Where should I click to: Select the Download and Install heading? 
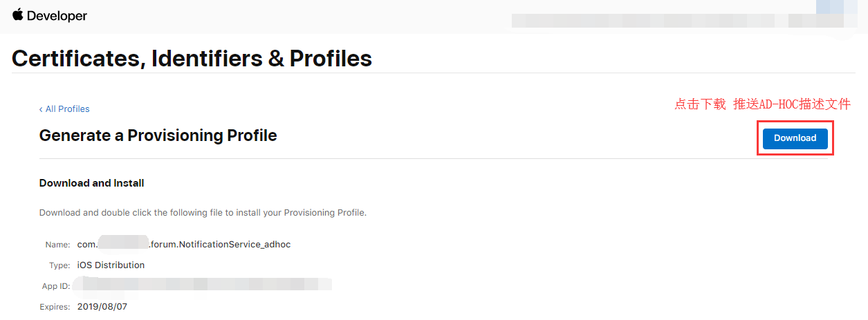(92, 183)
